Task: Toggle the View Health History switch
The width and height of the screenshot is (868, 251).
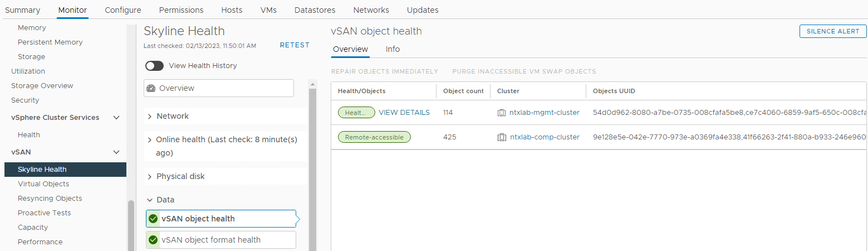Action: (x=154, y=66)
